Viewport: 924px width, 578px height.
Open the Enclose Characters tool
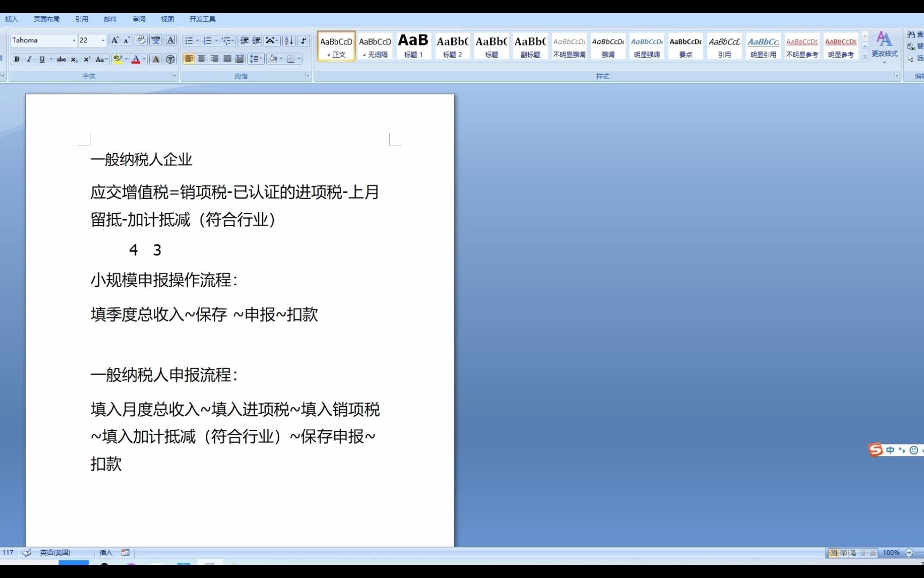tap(170, 59)
